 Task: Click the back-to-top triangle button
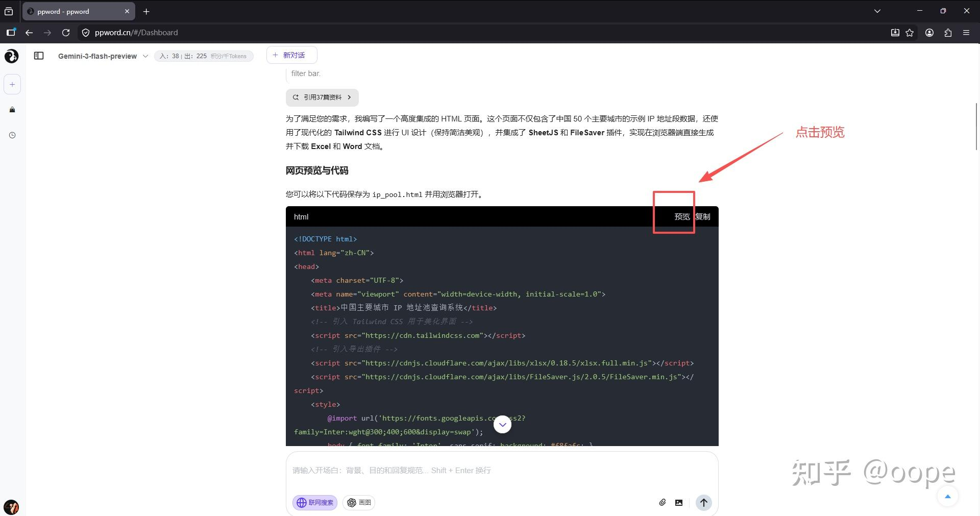[x=948, y=497]
